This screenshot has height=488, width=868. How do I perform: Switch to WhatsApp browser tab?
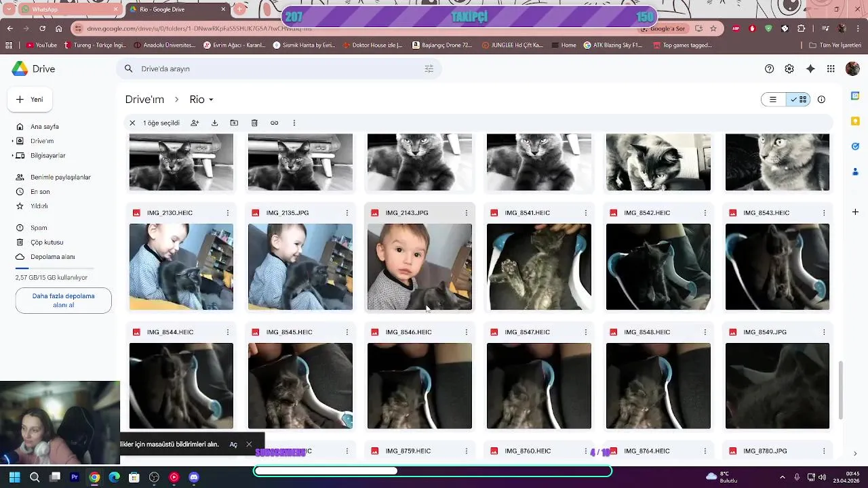coord(68,9)
